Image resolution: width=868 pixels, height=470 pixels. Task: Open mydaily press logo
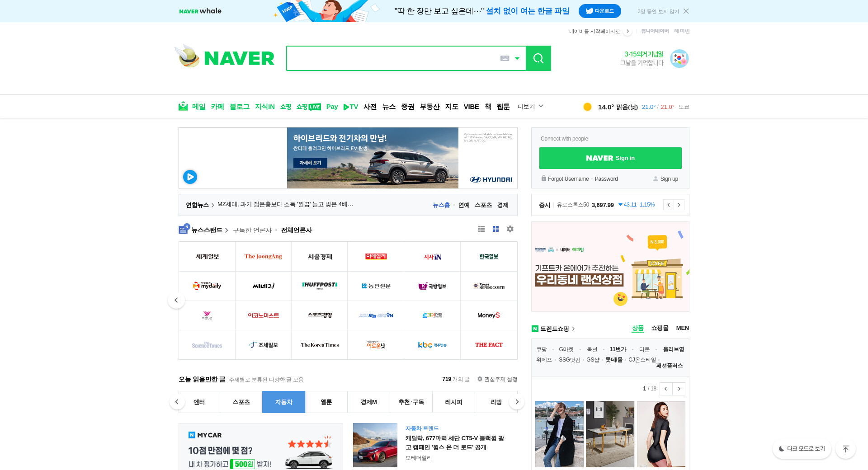[207, 286]
